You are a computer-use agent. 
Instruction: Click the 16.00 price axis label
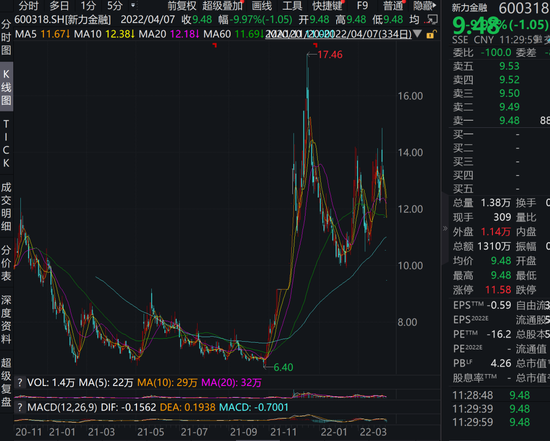410,96
